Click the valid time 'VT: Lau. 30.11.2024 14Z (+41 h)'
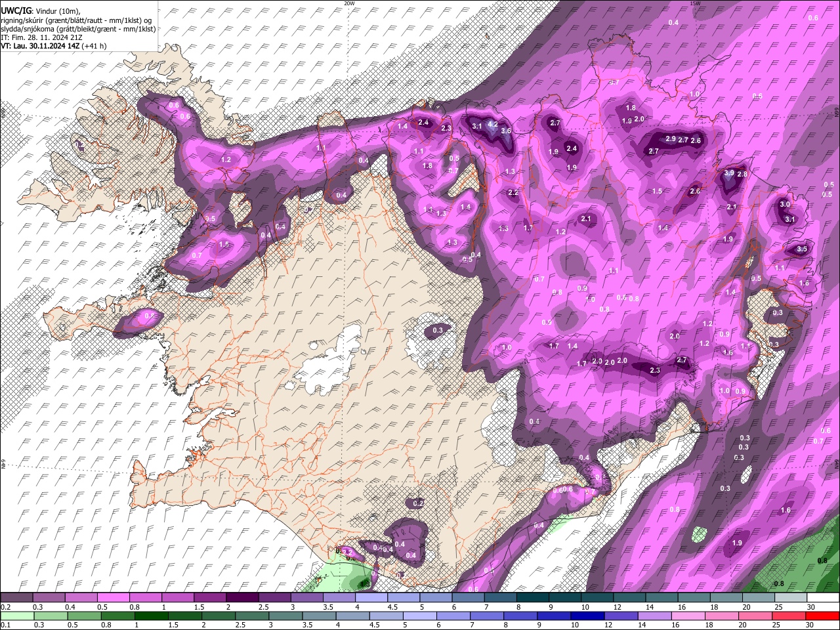Screen dimensions: 840x630 (x=54, y=46)
